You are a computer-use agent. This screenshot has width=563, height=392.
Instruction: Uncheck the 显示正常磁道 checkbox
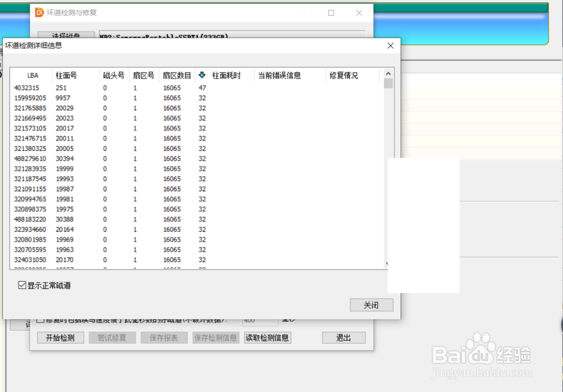pyautogui.click(x=22, y=285)
